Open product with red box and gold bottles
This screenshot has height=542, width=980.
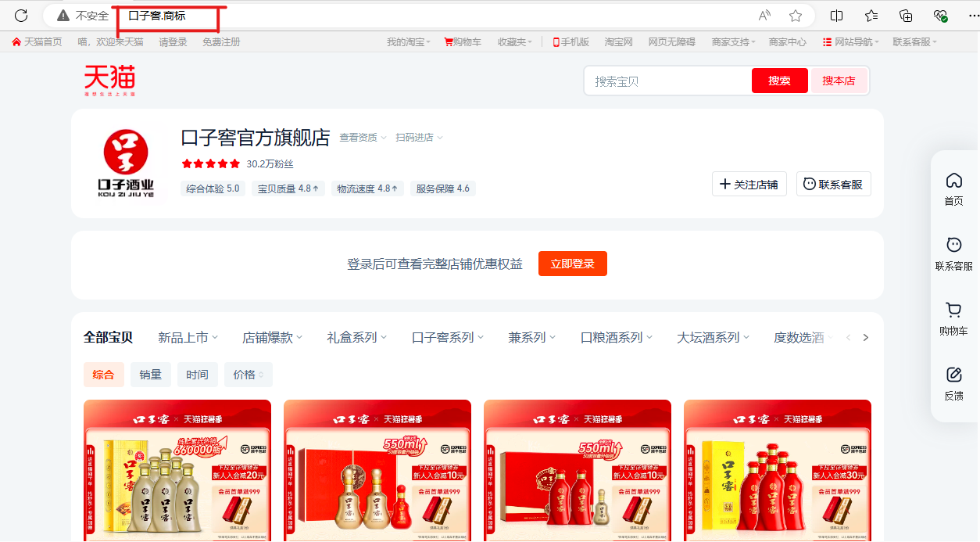coord(377,471)
